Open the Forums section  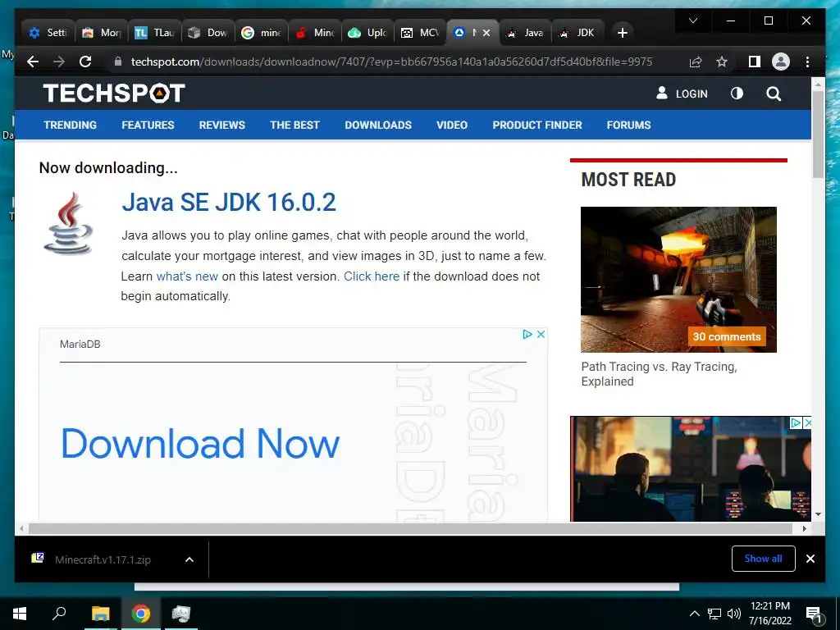coord(628,125)
